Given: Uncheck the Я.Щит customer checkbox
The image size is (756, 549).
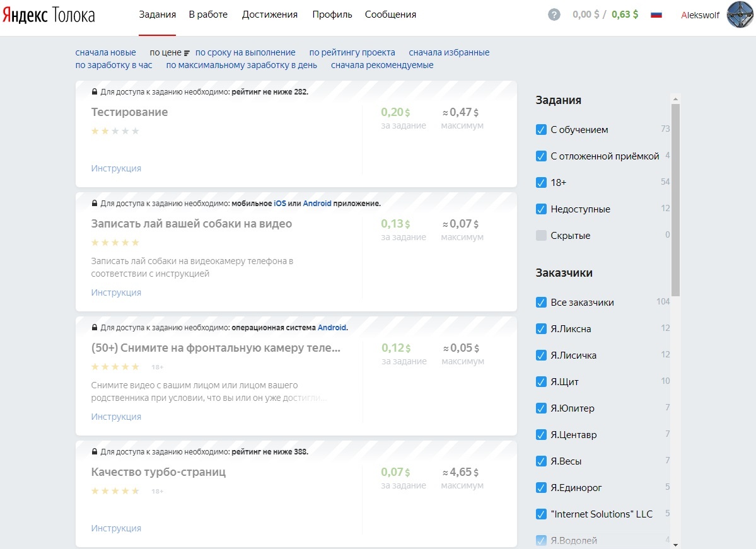Looking at the screenshot, I should [541, 382].
